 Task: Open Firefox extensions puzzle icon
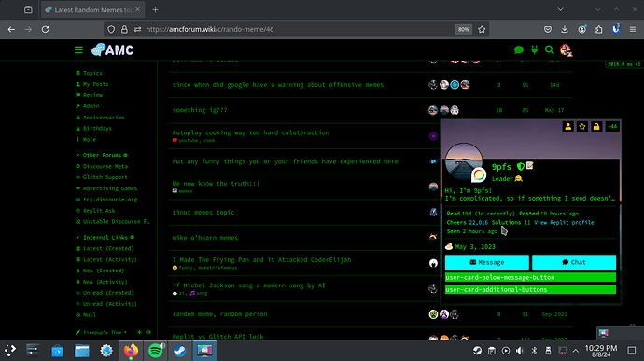tap(599, 29)
